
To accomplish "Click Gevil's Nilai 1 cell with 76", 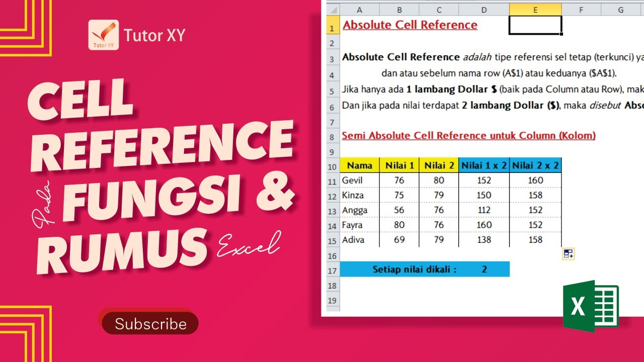I will 399,180.
